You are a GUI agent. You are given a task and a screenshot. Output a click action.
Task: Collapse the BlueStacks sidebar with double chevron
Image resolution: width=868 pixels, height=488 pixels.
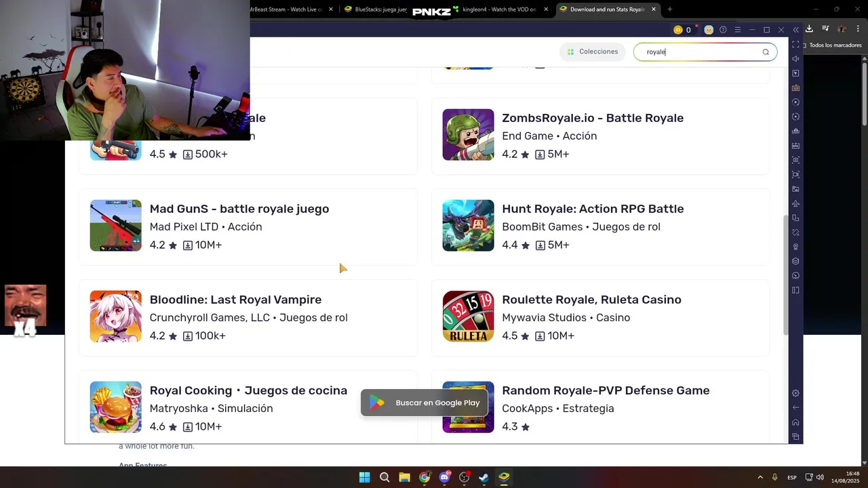tap(795, 30)
